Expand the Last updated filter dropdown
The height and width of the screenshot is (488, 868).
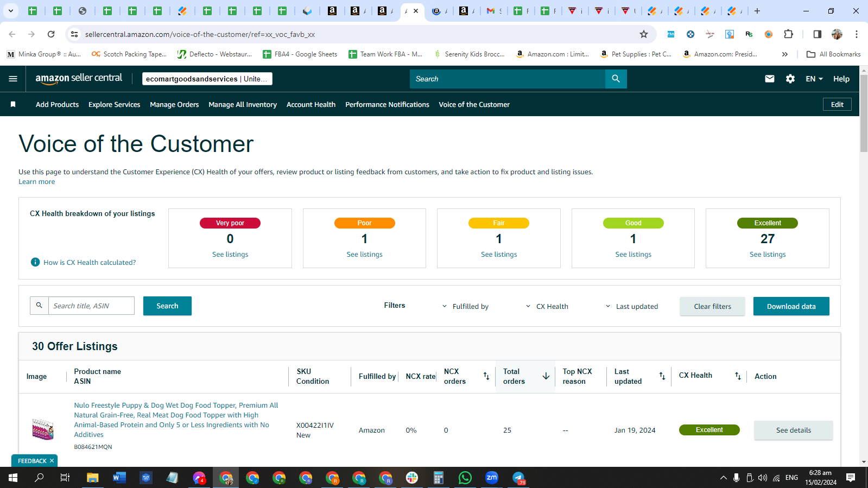click(x=632, y=306)
